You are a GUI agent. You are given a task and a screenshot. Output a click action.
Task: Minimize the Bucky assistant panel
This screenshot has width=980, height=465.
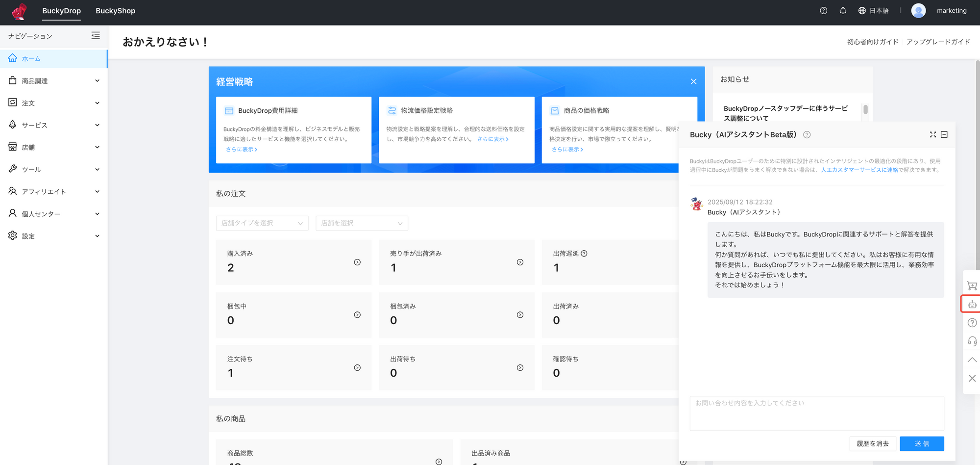click(944, 134)
